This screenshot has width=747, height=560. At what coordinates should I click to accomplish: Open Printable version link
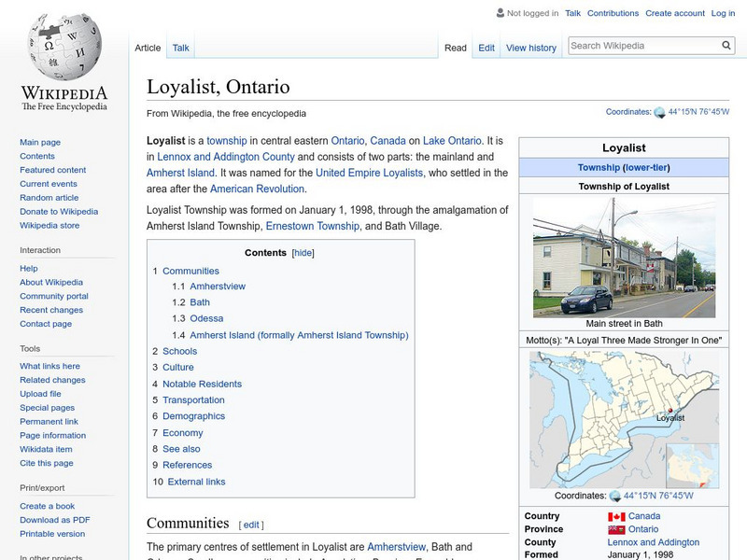(x=52, y=533)
